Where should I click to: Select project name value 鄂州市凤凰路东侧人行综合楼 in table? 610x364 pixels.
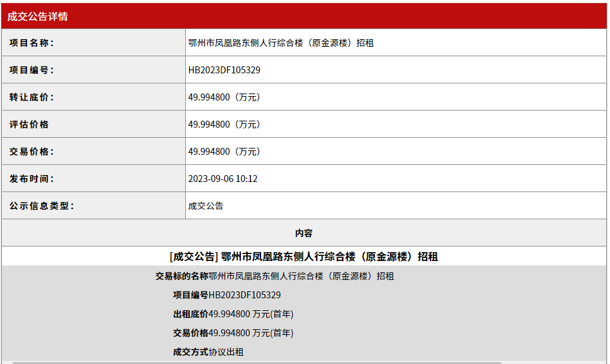click(281, 43)
